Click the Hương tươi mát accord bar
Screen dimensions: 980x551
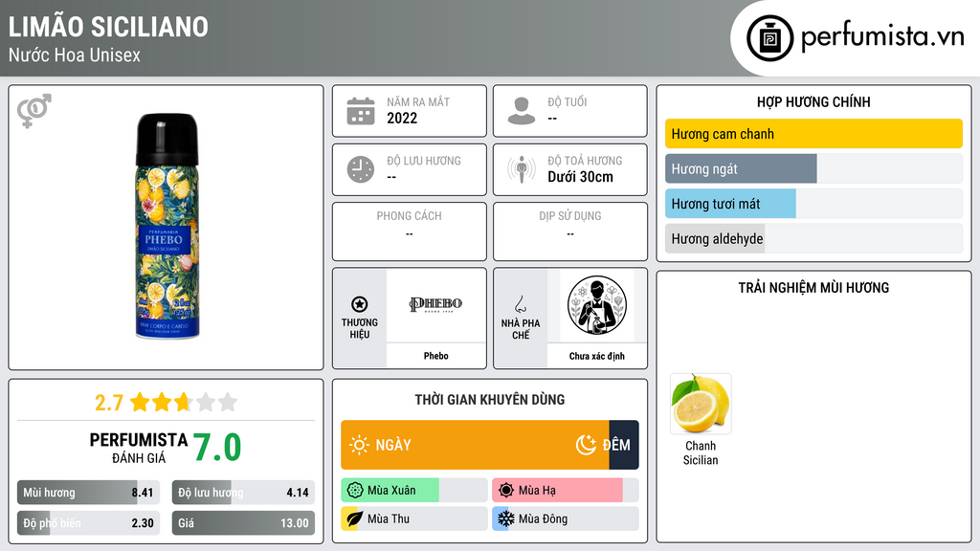[x=813, y=204]
